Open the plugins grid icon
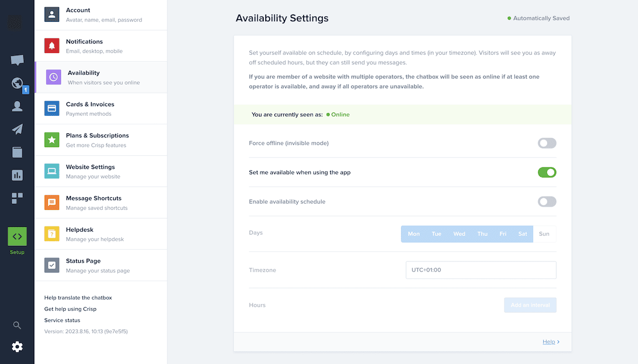638x364 pixels. [x=17, y=198]
